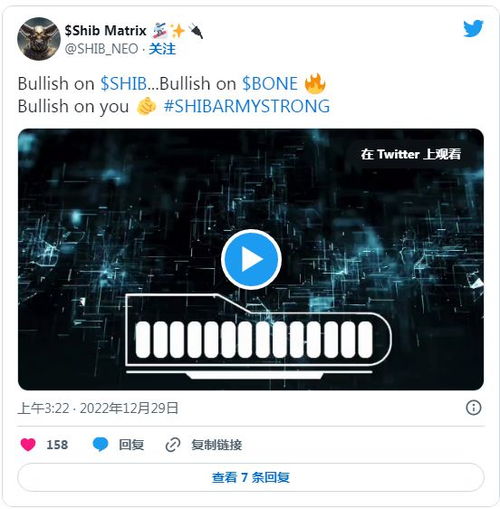
Task: Click the Twitter bird logo
Action: [473, 28]
